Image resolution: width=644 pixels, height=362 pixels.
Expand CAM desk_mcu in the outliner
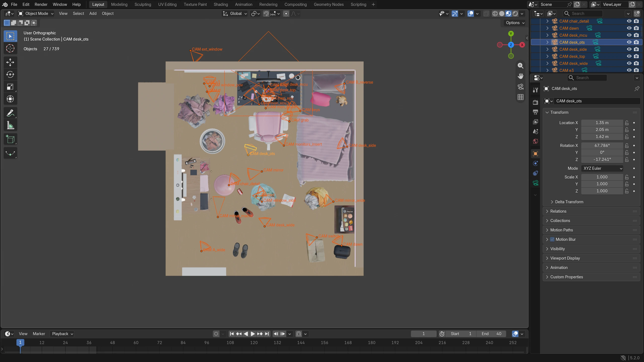[x=547, y=35]
